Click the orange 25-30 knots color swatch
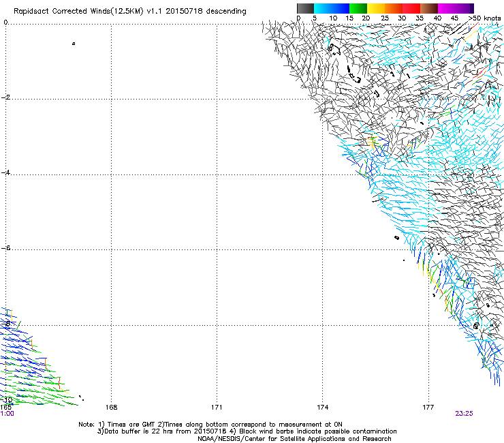The width and height of the screenshot is (504, 443). click(394, 8)
